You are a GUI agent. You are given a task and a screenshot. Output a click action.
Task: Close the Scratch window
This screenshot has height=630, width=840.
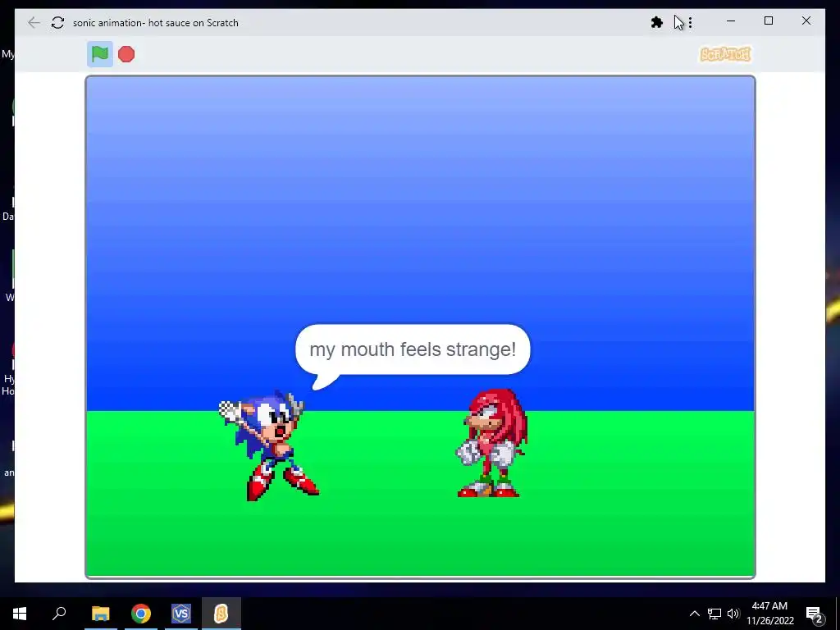pos(806,21)
